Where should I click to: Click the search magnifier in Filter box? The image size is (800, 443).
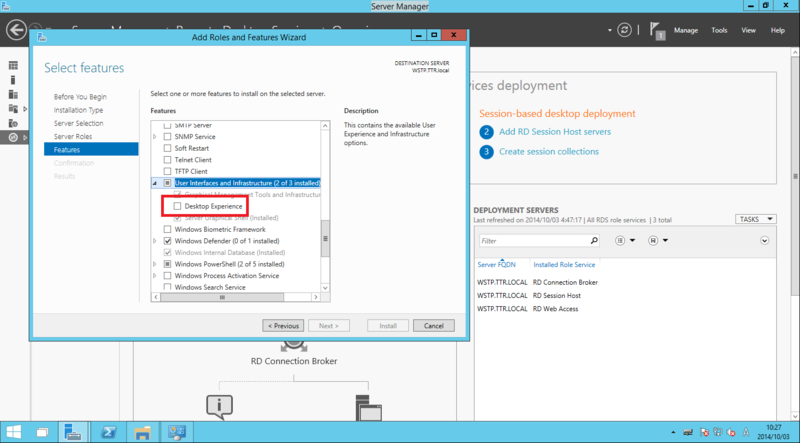pyautogui.click(x=594, y=240)
